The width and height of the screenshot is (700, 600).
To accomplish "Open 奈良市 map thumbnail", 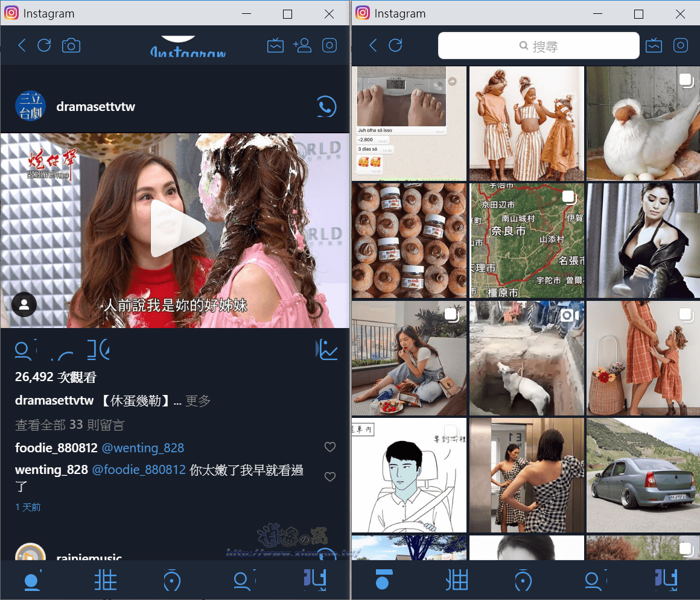I will pos(527,241).
